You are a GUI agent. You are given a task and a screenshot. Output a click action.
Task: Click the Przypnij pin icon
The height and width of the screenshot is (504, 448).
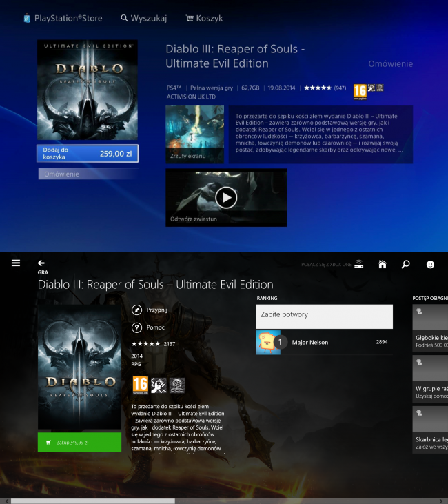click(137, 310)
